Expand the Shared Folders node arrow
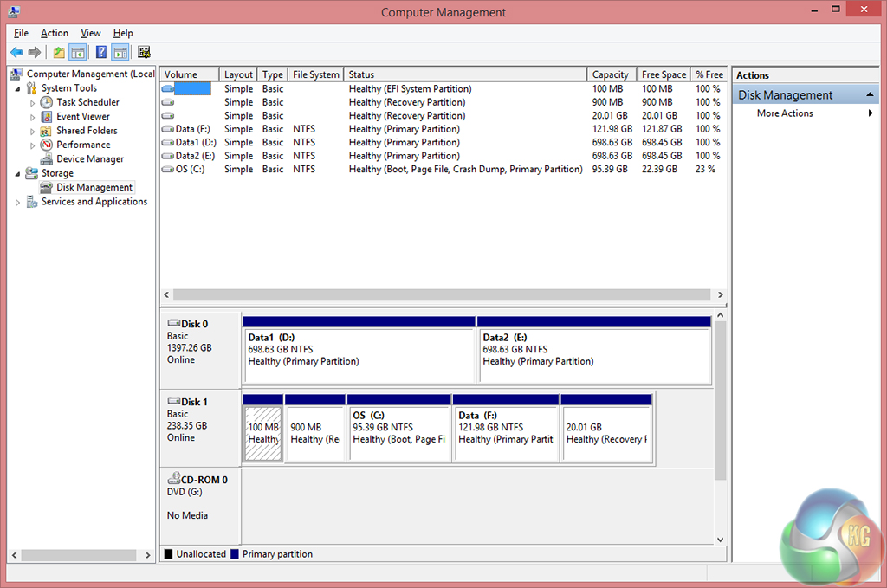The image size is (887, 588). (x=32, y=131)
